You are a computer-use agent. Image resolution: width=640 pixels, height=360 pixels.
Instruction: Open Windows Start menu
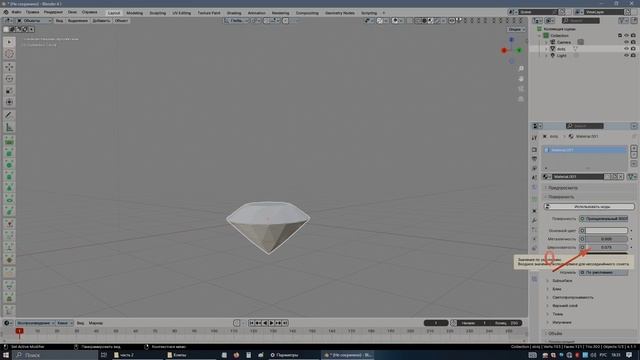pyautogui.click(x=6, y=355)
